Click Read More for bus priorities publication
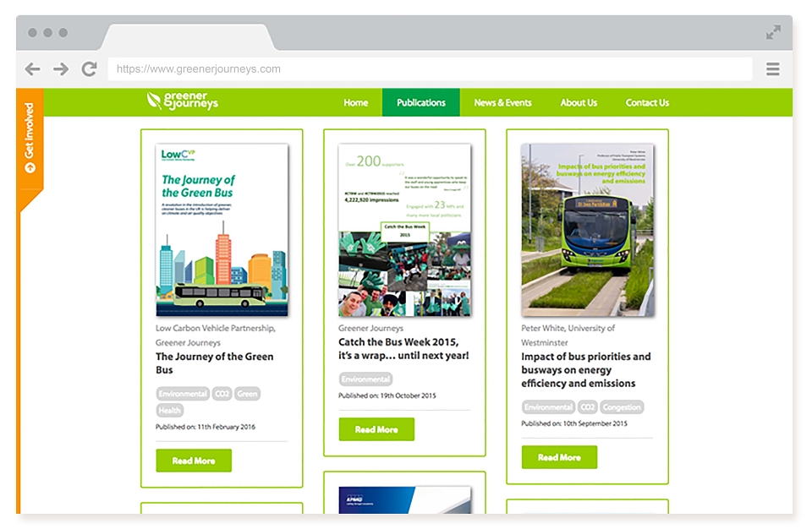The height and width of the screenshot is (529, 812). click(x=559, y=457)
